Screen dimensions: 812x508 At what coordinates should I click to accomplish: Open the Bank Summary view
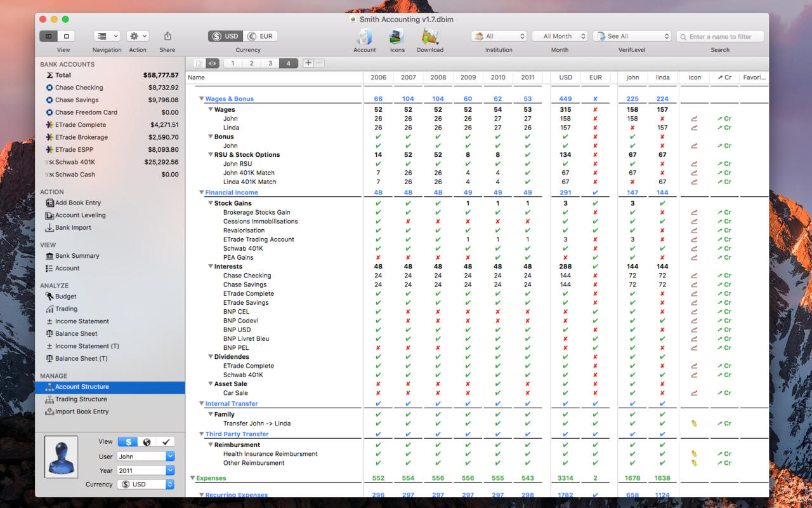point(77,256)
